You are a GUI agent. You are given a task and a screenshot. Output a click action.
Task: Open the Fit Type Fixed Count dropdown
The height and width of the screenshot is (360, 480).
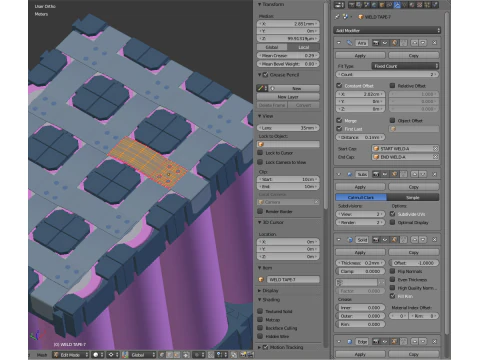[x=405, y=66]
